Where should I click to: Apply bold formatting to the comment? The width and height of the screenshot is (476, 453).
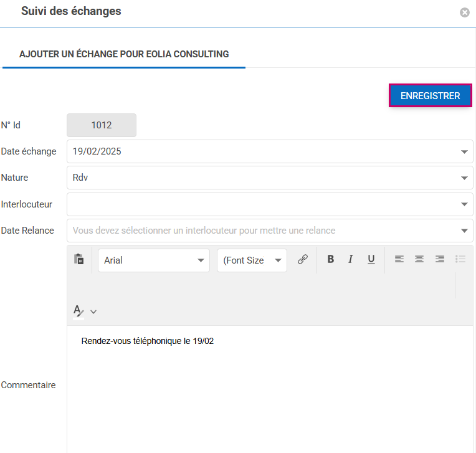click(x=331, y=260)
